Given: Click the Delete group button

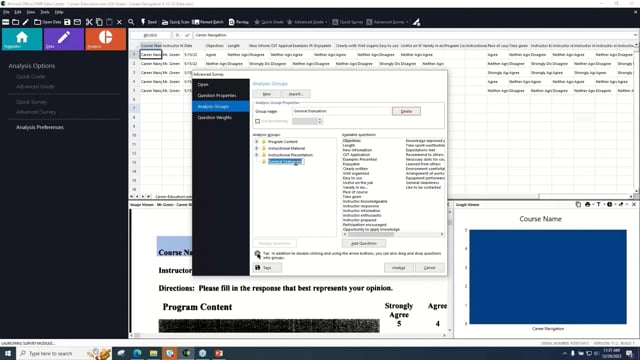Looking at the screenshot, I should [x=406, y=111].
